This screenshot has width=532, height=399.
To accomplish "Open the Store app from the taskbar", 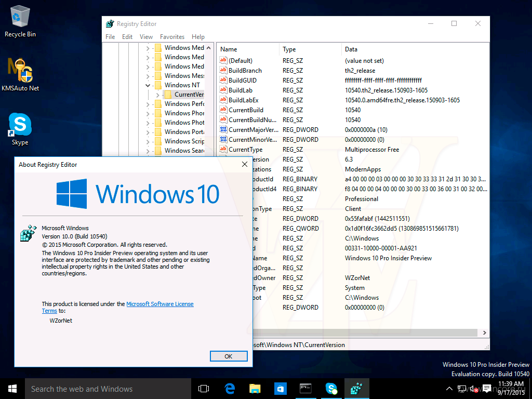I will [x=280, y=389].
